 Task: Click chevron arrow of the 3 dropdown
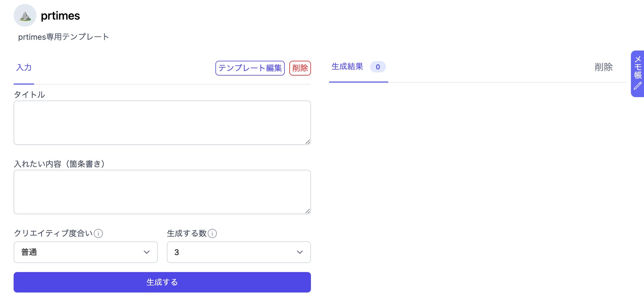coord(300,252)
